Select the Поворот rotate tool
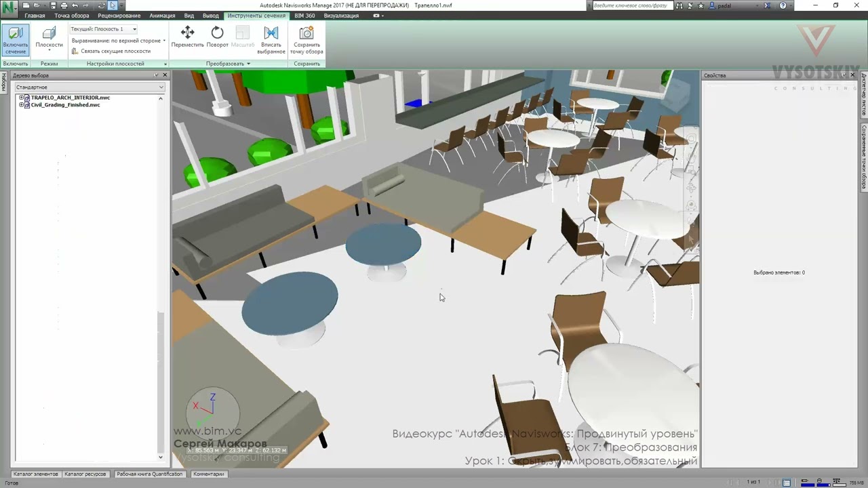 (x=217, y=37)
